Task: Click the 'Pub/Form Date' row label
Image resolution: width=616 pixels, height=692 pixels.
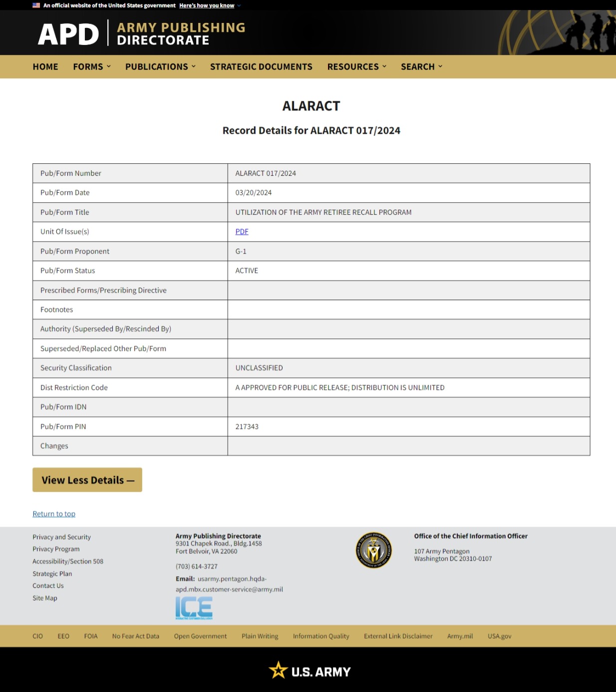Action: click(x=65, y=193)
